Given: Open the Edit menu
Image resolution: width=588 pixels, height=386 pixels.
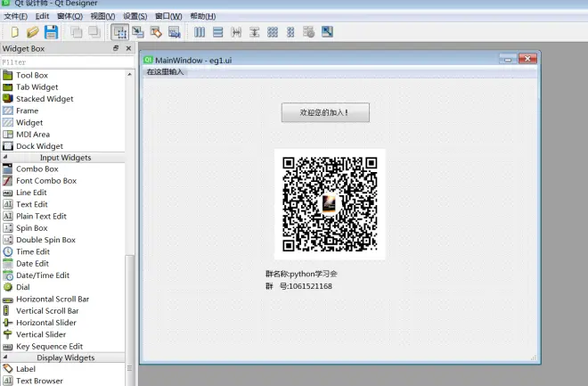Looking at the screenshot, I should [42, 16].
